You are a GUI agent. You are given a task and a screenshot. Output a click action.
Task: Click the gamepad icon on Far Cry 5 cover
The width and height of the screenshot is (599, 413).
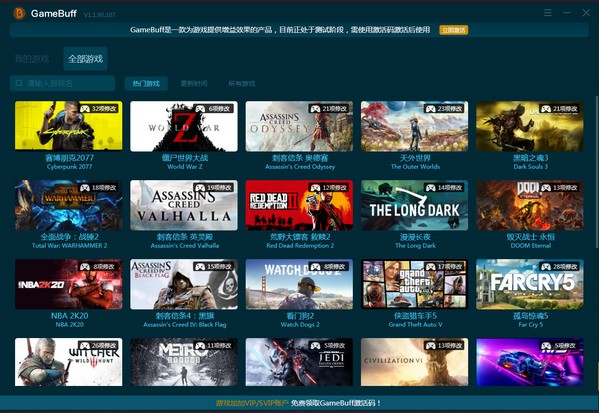point(546,267)
